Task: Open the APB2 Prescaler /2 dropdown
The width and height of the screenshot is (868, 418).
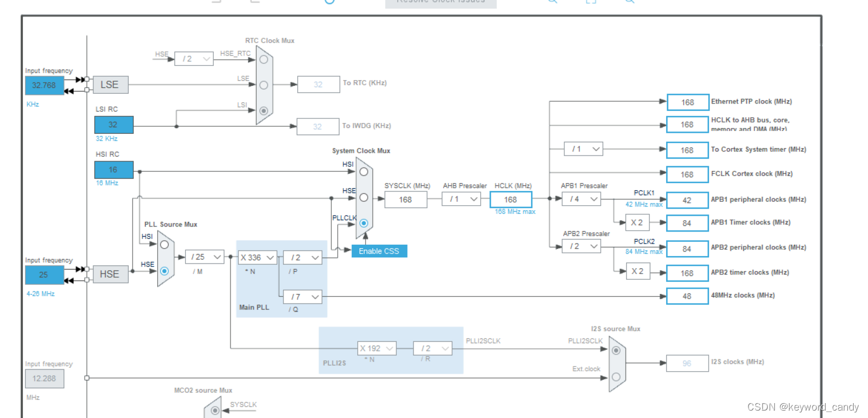Action: pos(582,246)
